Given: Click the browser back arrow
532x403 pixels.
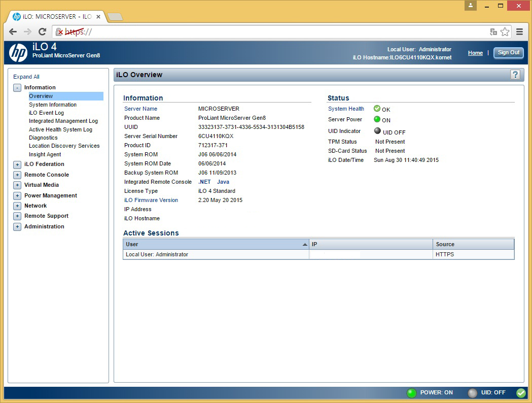Looking at the screenshot, I should coord(13,32).
